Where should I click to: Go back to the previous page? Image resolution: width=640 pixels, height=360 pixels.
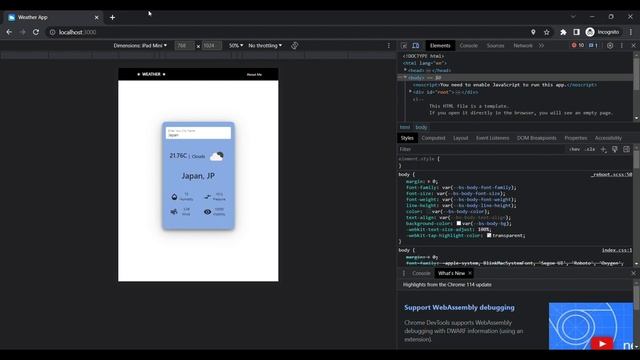(9, 32)
